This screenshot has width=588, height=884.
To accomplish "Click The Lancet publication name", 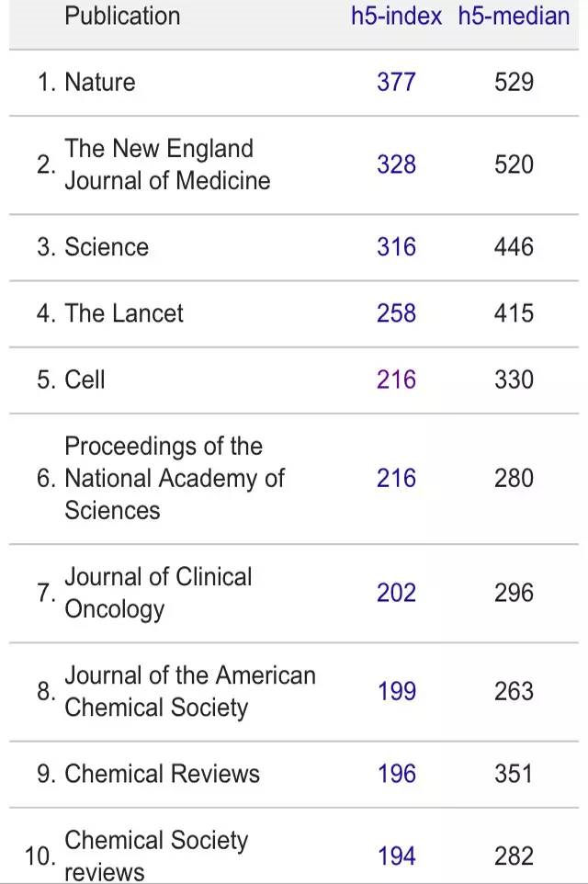I will (124, 313).
